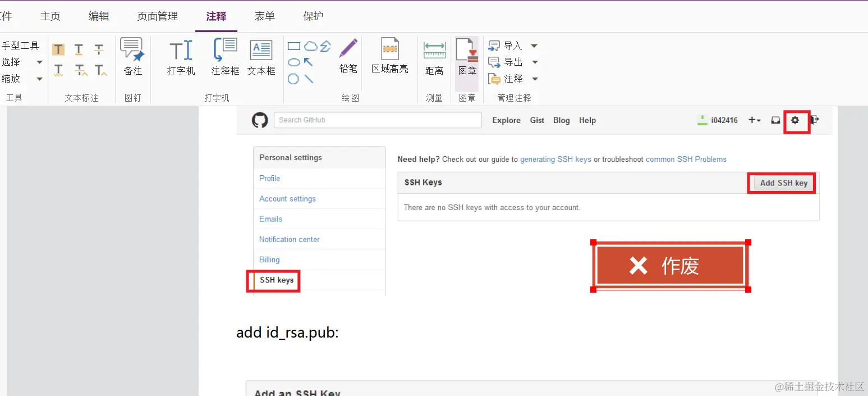The width and height of the screenshot is (868, 396).
Task: Activate the 距离 distance measure tool
Action: tap(434, 58)
